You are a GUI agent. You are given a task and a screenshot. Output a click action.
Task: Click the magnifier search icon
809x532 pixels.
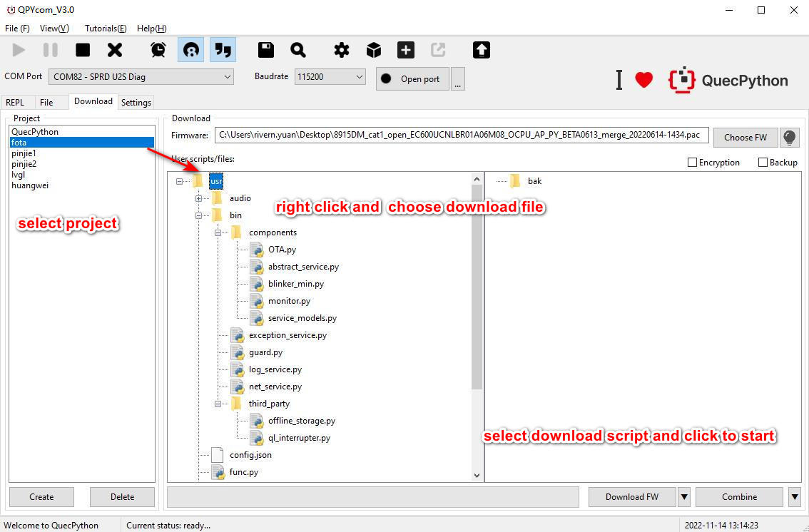point(298,50)
